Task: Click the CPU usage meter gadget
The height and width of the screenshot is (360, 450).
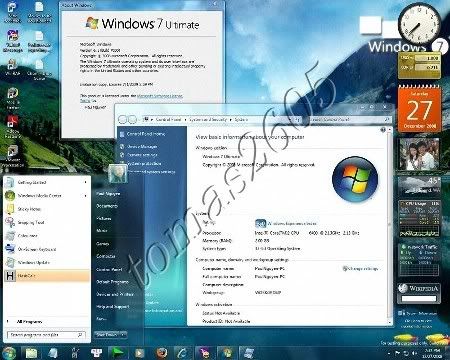Action: [x=419, y=218]
